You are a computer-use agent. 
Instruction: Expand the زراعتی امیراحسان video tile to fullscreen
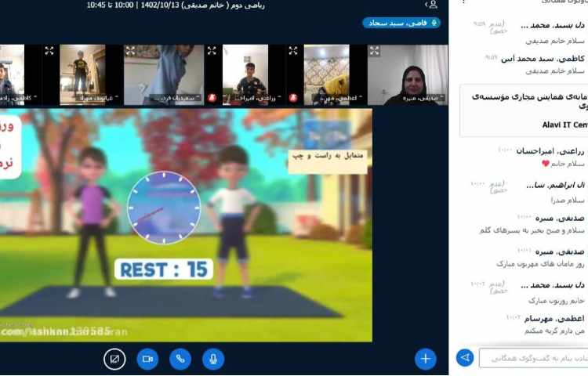(x=212, y=51)
